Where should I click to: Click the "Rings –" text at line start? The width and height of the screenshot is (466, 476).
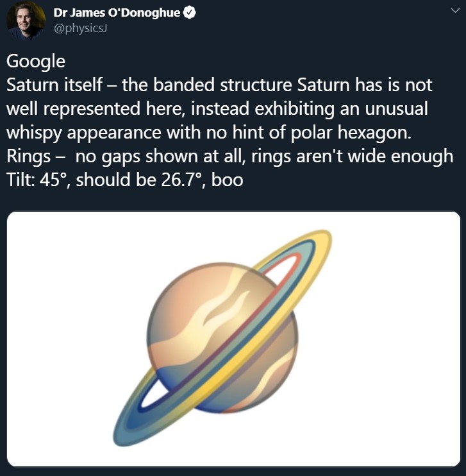pyautogui.click(x=33, y=156)
